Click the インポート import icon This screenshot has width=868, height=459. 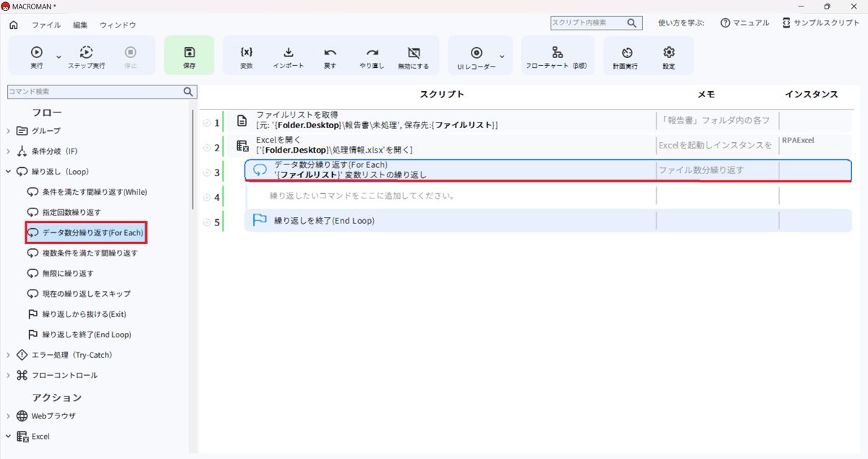pyautogui.click(x=288, y=52)
